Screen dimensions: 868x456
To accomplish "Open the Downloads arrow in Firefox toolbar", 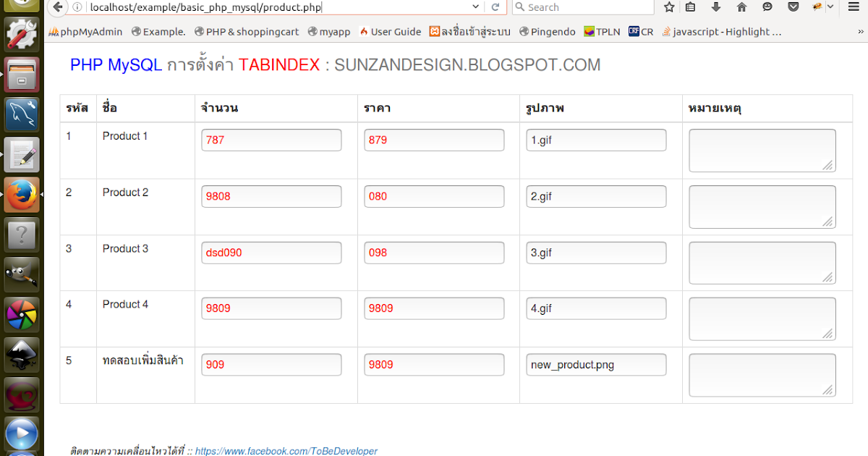I will point(715,7).
